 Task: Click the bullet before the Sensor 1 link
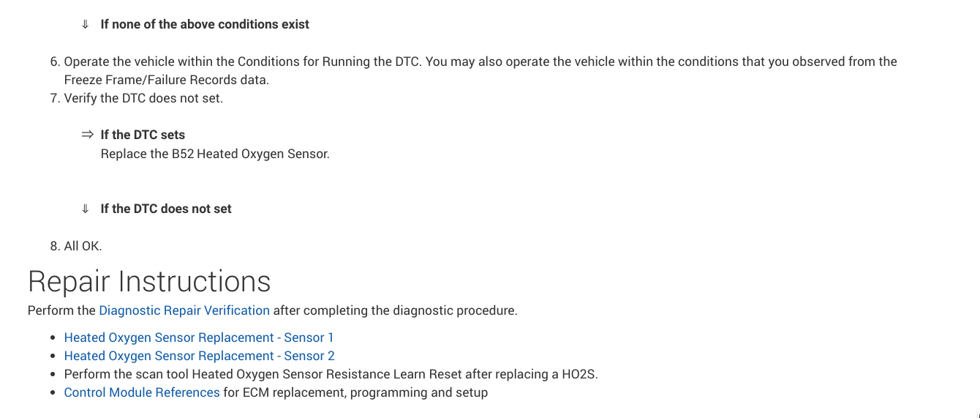[x=53, y=338]
